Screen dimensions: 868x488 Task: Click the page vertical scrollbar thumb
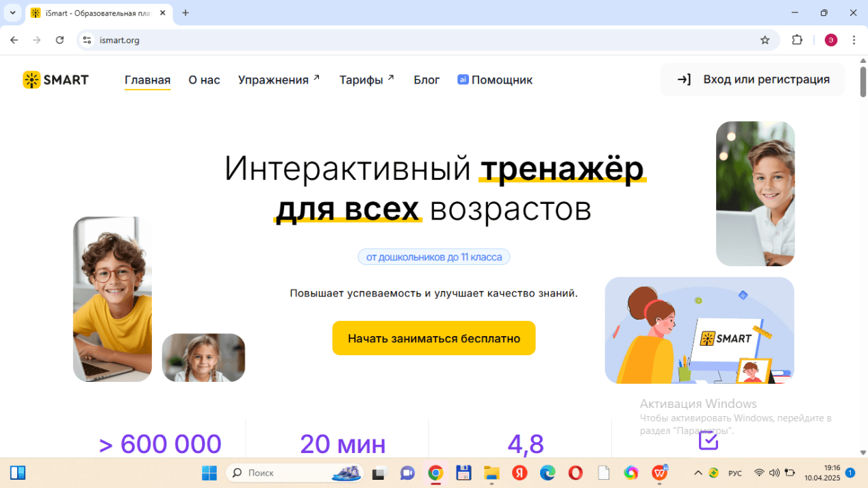coord(863,82)
